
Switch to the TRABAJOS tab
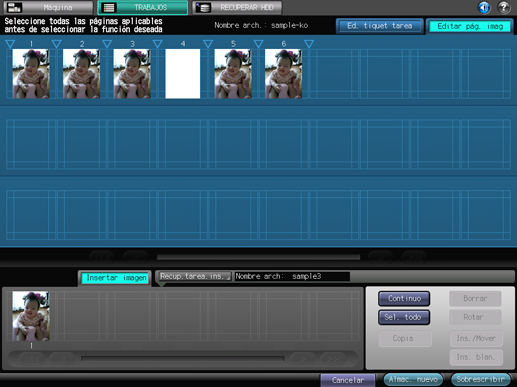click(x=143, y=7)
